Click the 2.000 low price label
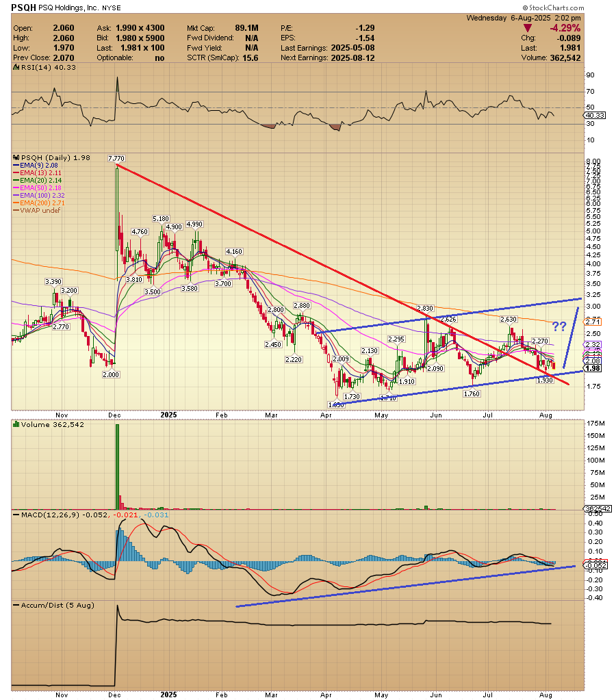The image size is (616, 700). [111, 374]
